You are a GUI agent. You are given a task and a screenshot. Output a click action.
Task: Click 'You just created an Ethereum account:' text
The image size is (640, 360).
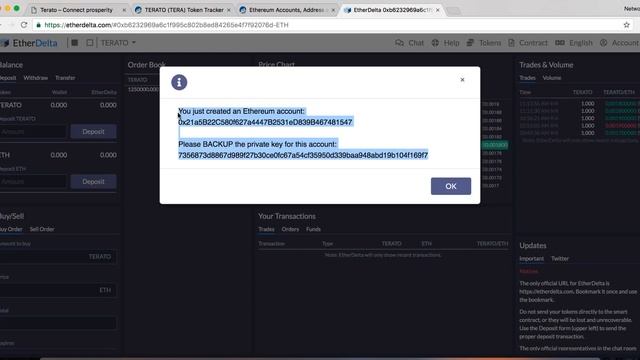point(242,111)
